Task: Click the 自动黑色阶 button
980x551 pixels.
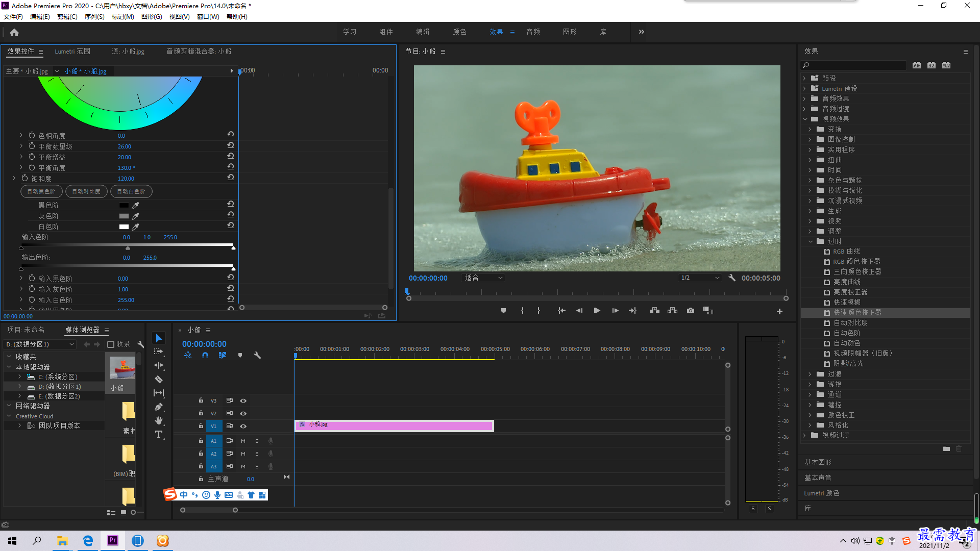Action: pos(41,191)
